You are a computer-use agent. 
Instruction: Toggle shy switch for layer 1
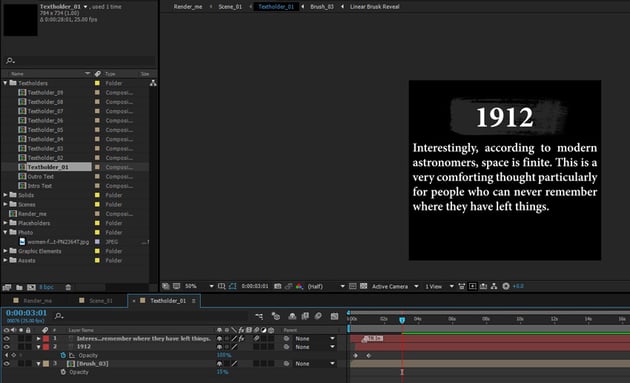coord(219,338)
